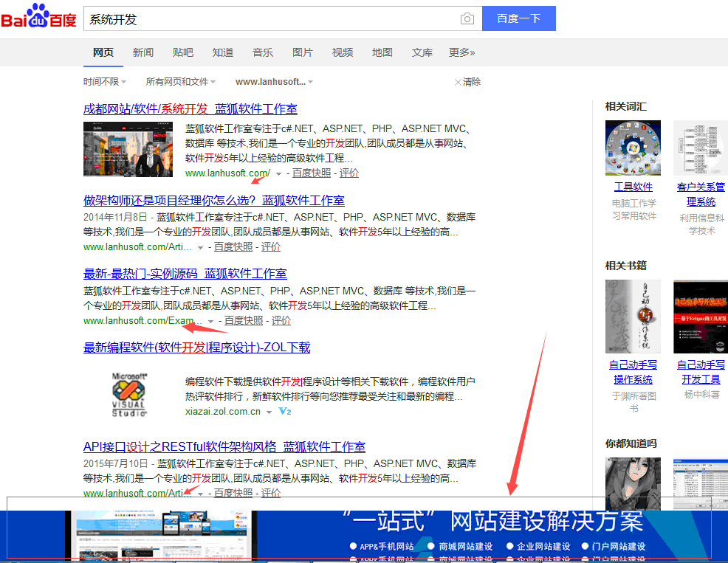Screen dimensions: 728x563
Task: Click 评价 for www.lanhusoft.com/ result
Action: coord(349,173)
